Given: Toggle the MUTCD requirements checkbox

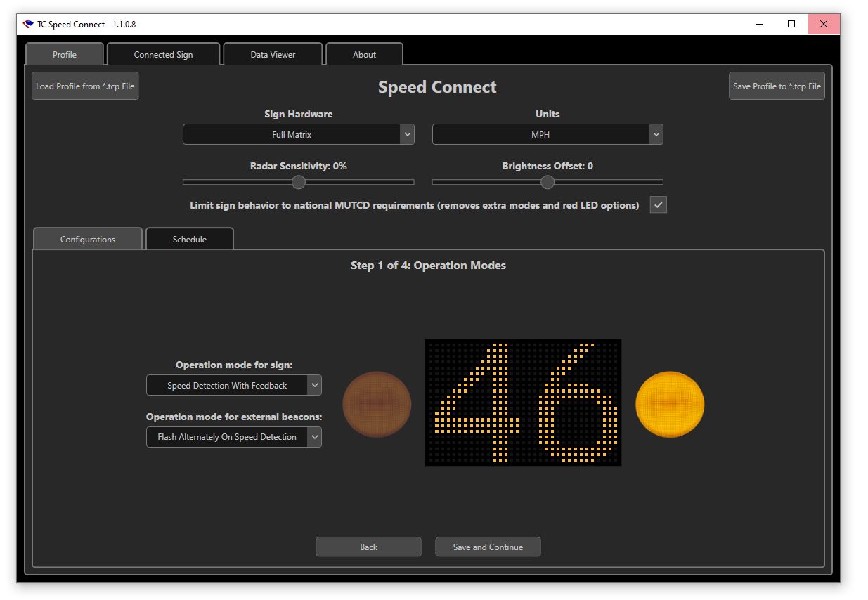Looking at the screenshot, I should (658, 205).
